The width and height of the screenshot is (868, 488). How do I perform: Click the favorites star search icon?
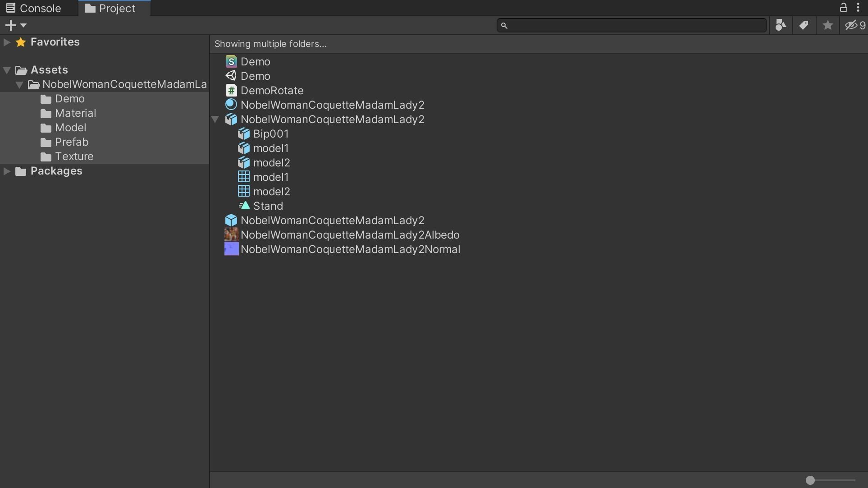point(827,25)
